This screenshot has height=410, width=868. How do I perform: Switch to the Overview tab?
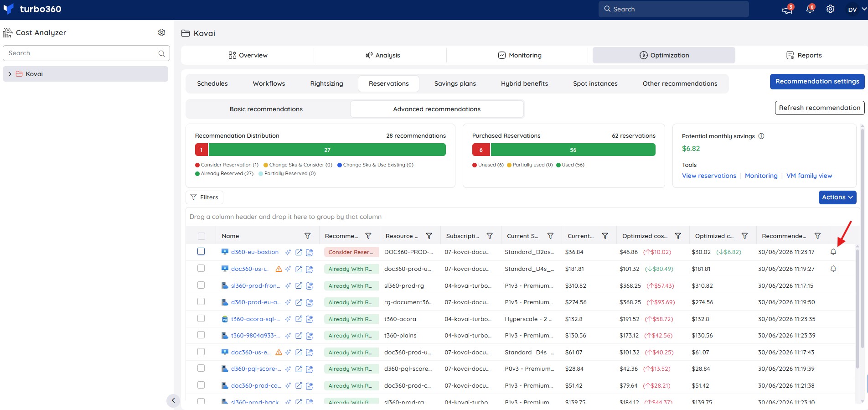pyautogui.click(x=248, y=55)
